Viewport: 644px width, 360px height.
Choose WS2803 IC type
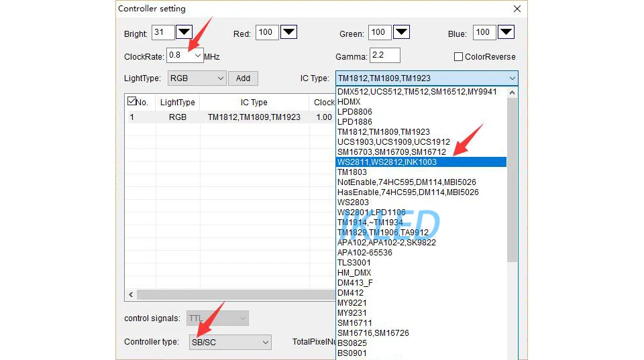point(421,202)
